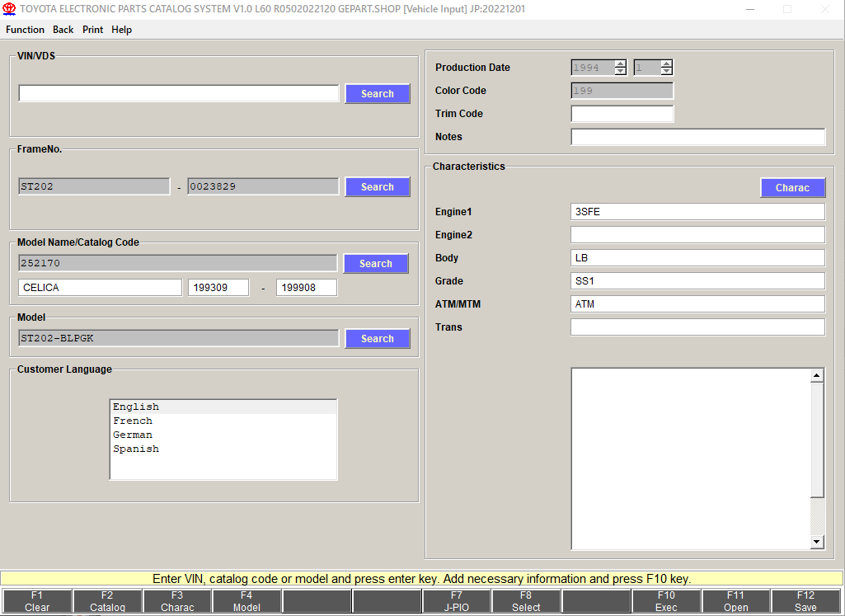Image resolution: width=845 pixels, height=616 pixels.
Task: Open the Function menu
Action: pyautogui.click(x=25, y=30)
